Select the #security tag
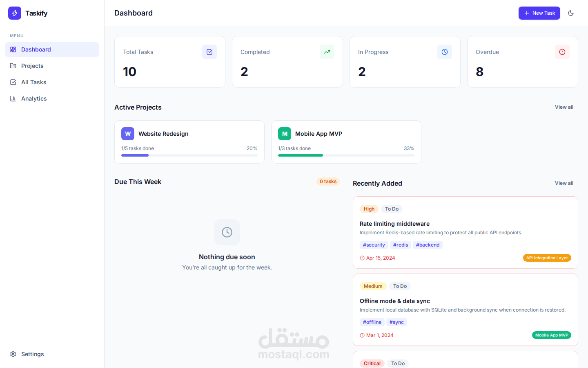This screenshot has width=588, height=368. tap(374, 245)
